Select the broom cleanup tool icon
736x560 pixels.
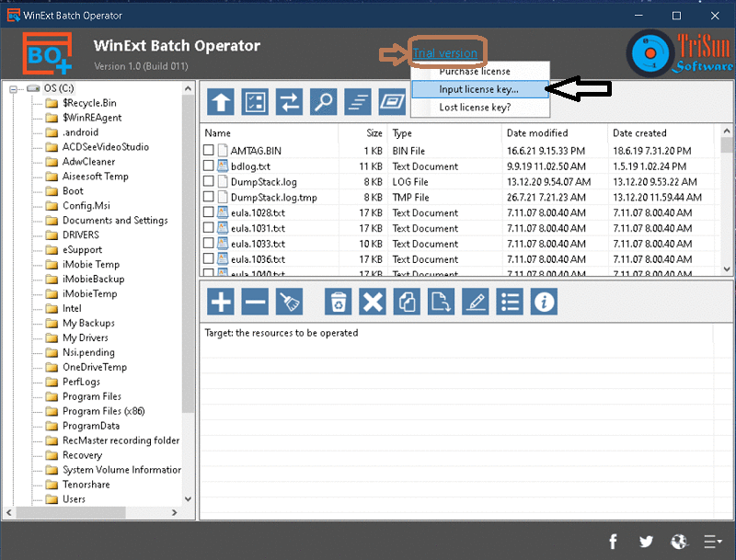tap(290, 302)
